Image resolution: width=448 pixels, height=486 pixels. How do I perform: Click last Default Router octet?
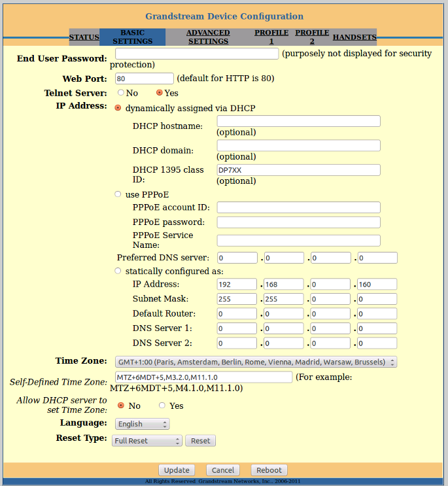tap(377, 314)
